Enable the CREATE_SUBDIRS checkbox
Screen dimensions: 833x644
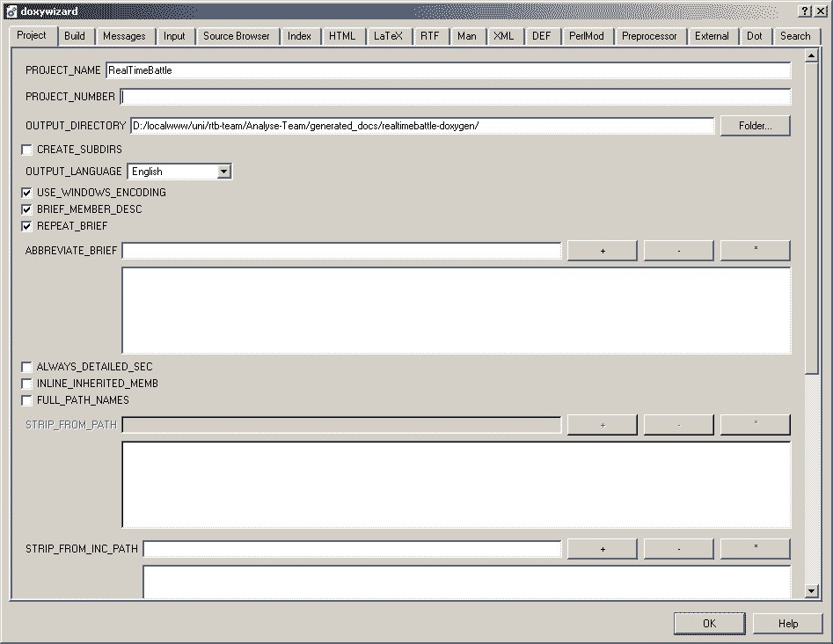coord(26,150)
